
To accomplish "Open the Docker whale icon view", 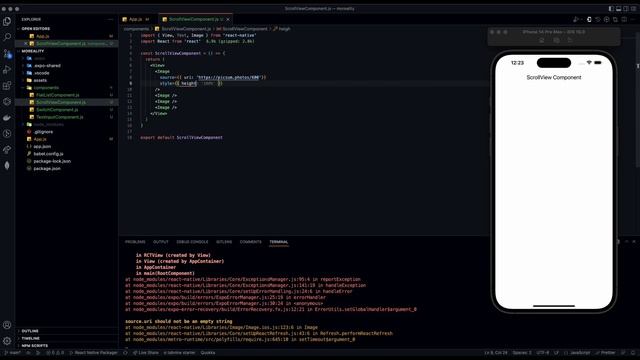I will [7, 118].
